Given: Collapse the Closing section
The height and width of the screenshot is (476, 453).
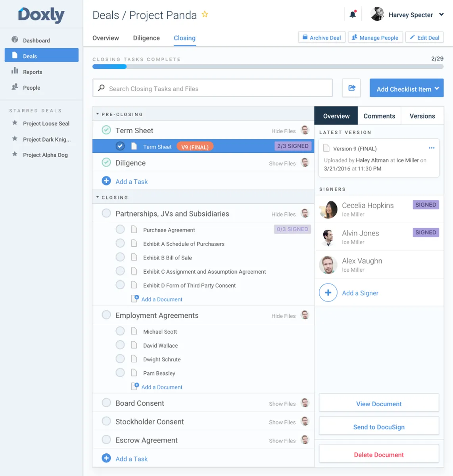Looking at the screenshot, I should coord(98,197).
